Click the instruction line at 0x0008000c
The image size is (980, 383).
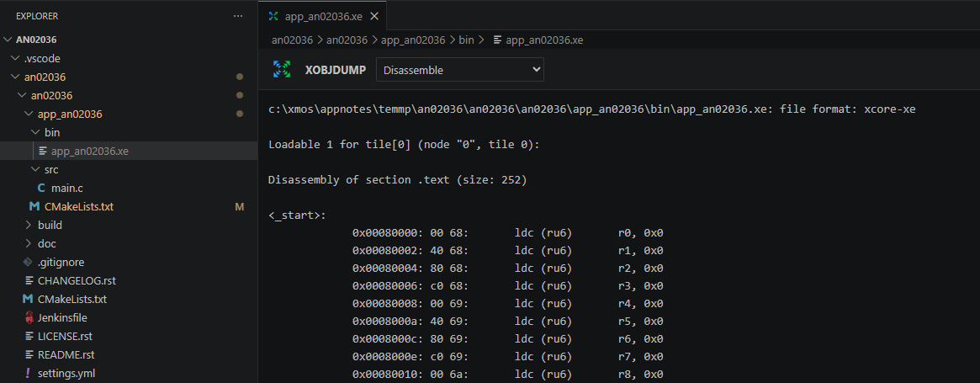pyautogui.click(x=507, y=340)
